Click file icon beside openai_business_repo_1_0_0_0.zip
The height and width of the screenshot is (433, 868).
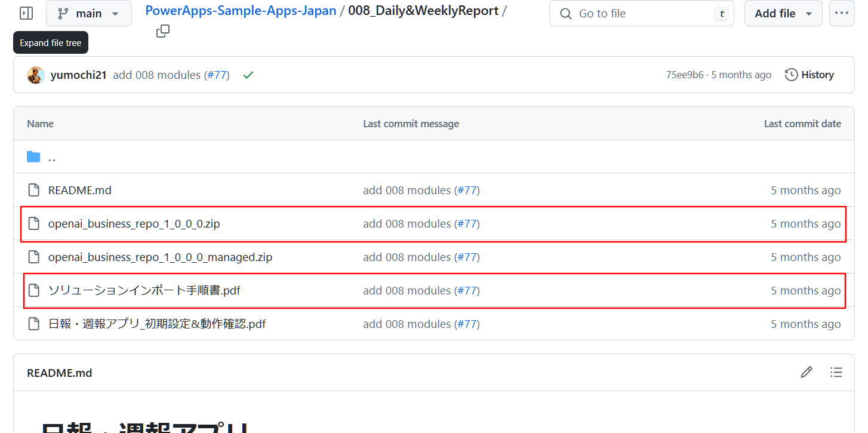coord(34,224)
